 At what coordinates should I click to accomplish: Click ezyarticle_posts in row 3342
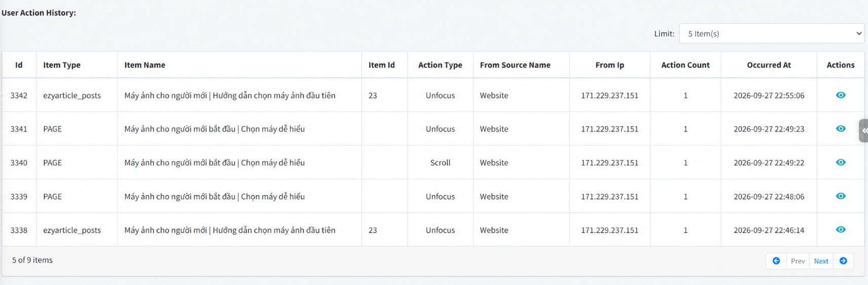[72, 95]
